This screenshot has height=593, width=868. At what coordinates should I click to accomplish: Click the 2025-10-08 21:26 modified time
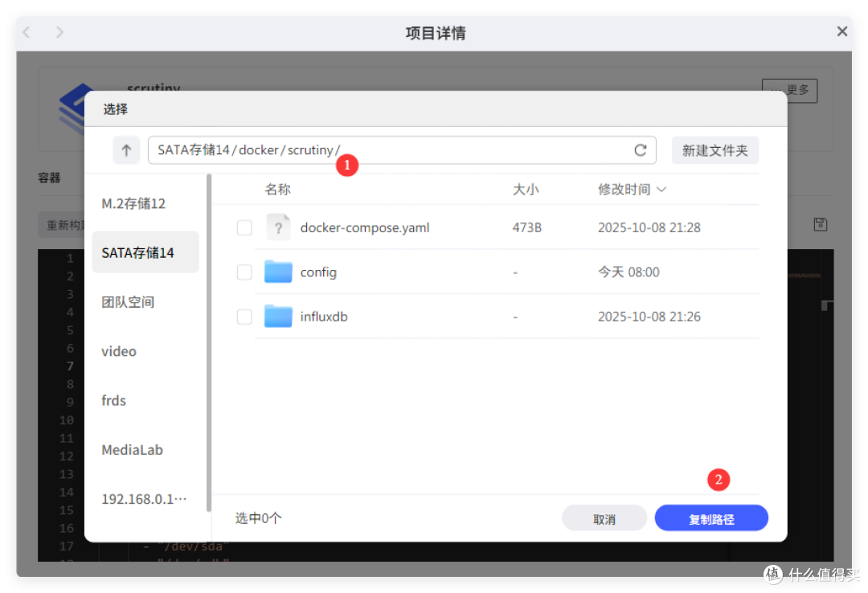[649, 317]
